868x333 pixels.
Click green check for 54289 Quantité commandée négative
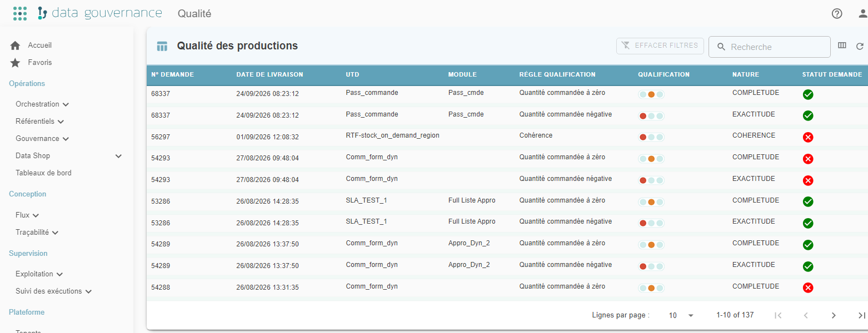(808, 266)
